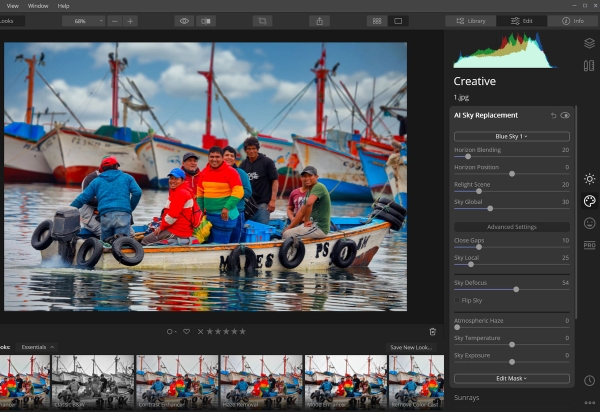The width and height of the screenshot is (600, 412).
Task: Switch to gallery grid view
Action: pos(377,21)
